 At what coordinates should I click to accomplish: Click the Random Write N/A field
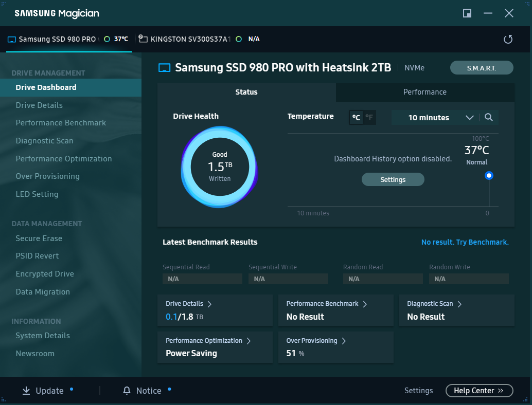coord(469,279)
